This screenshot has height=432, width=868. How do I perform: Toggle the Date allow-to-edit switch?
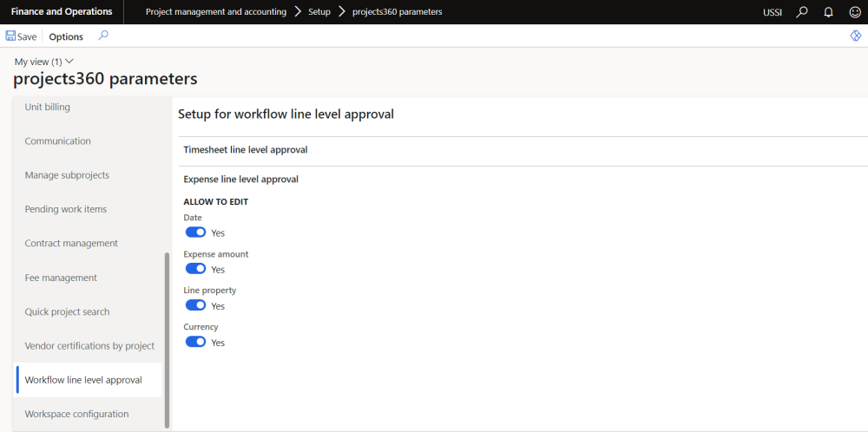[x=195, y=232]
